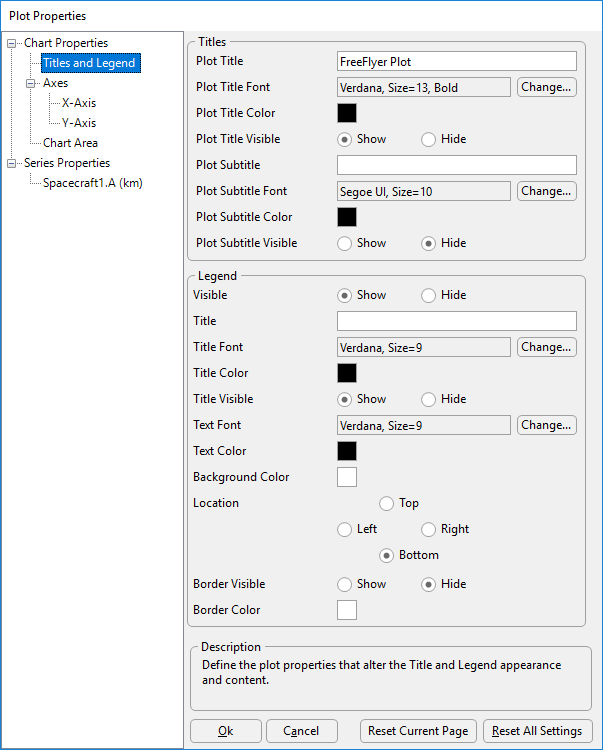This screenshot has height=750, width=603.
Task: Click the Legend Title Font value field
Action: tap(424, 347)
